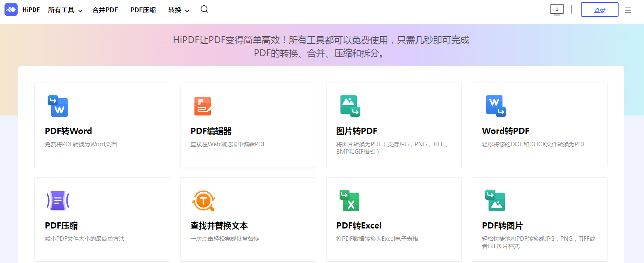Click text 直接在Web浏览器中编辑PDF
The height and width of the screenshot is (263, 644).
pos(228,144)
